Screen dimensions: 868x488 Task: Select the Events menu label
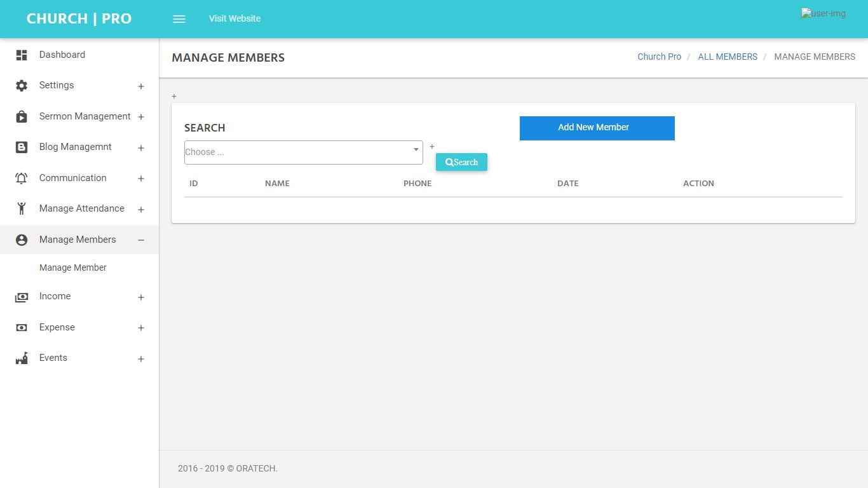(x=53, y=358)
